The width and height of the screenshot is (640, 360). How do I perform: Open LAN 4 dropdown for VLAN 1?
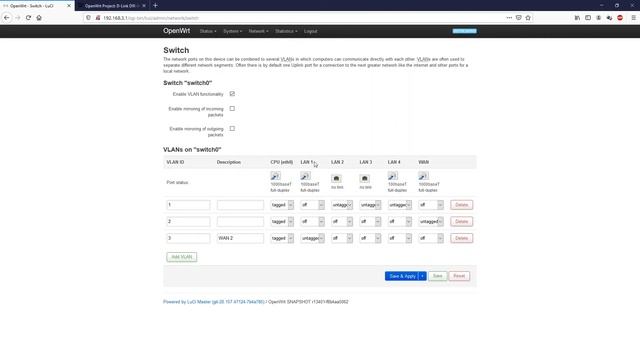coord(400,205)
